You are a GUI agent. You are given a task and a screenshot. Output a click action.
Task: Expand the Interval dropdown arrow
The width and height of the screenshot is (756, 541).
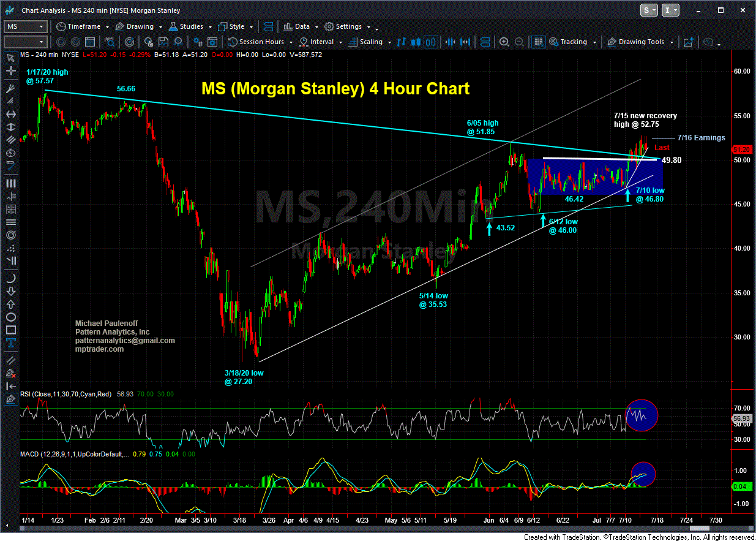[x=342, y=42]
